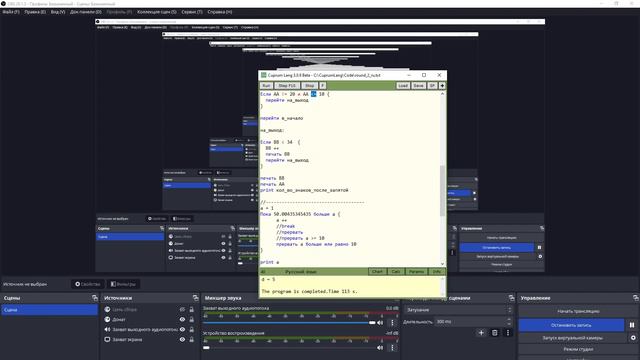This screenshot has width=640, height=360.
Task: Click the icon of the greyed-out Цель сбора source
Action: point(107,309)
